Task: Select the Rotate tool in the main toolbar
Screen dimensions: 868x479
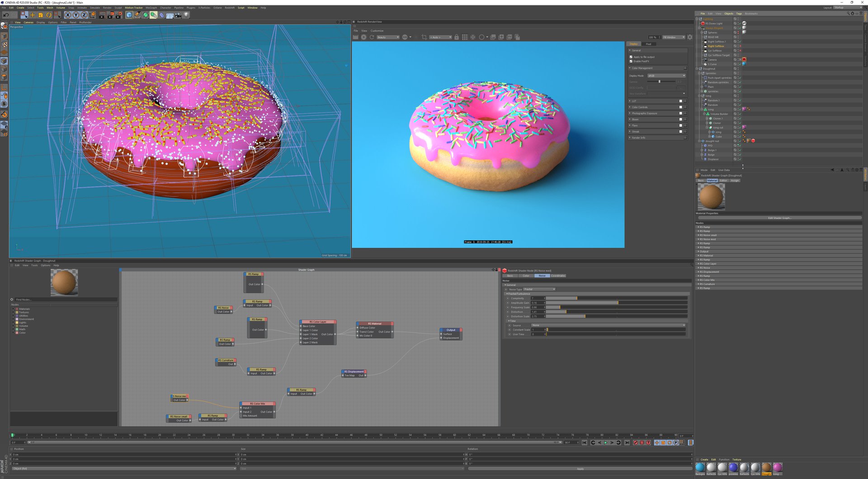Action: [49, 15]
